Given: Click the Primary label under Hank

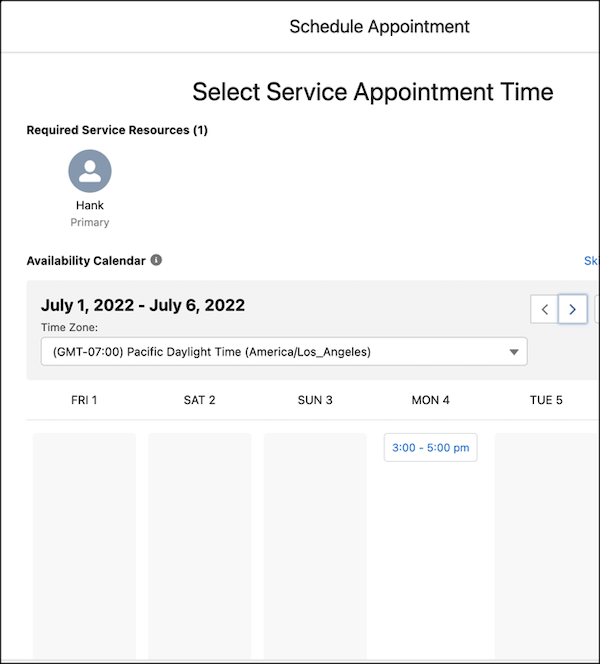Looking at the screenshot, I should tap(90, 222).
